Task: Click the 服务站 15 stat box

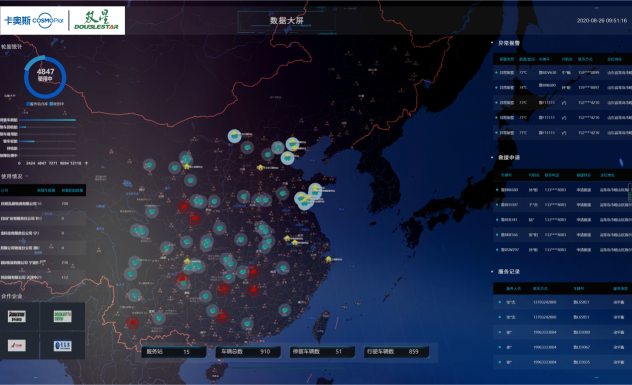Action: (173, 352)
